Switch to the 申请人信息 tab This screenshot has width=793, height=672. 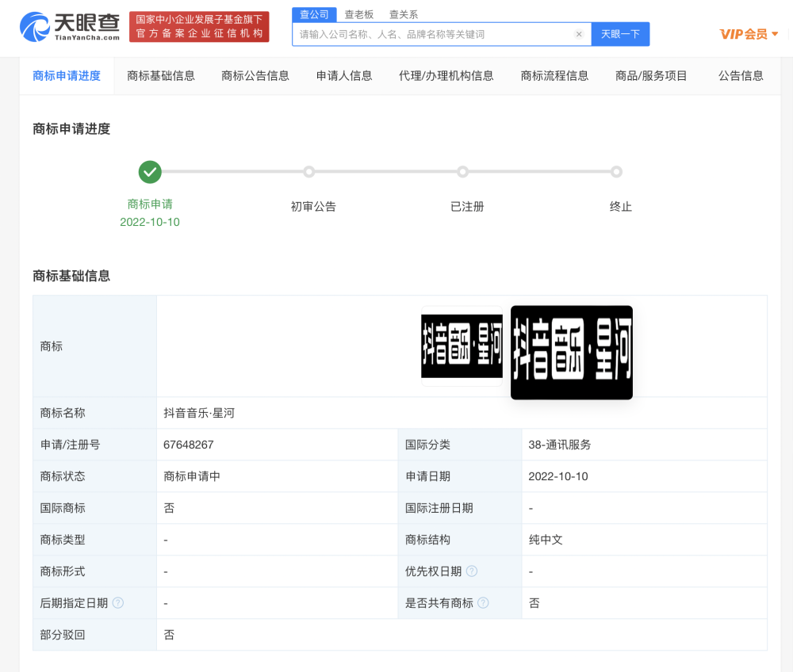[344, 76]
